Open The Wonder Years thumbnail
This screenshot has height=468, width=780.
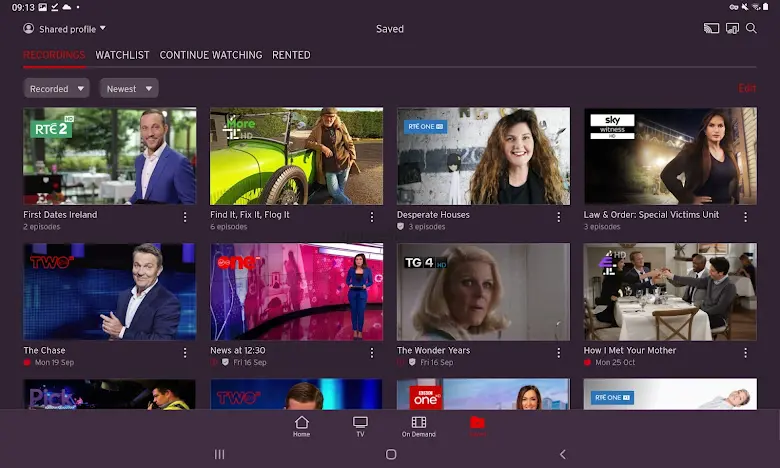484,291
